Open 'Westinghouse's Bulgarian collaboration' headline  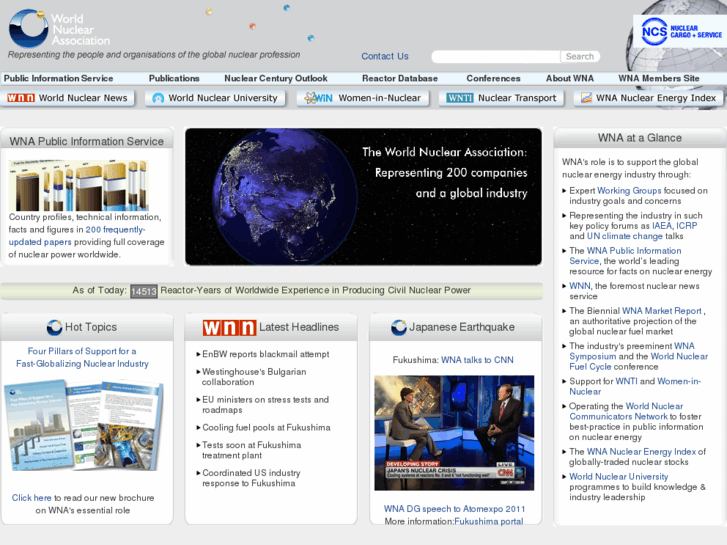pos(254,377)
